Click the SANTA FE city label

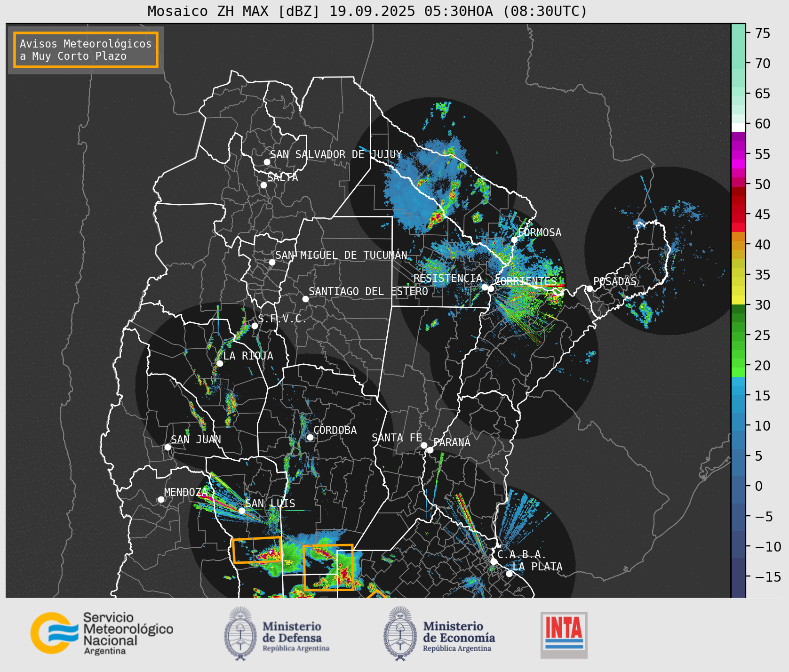(x=397, y=438)
